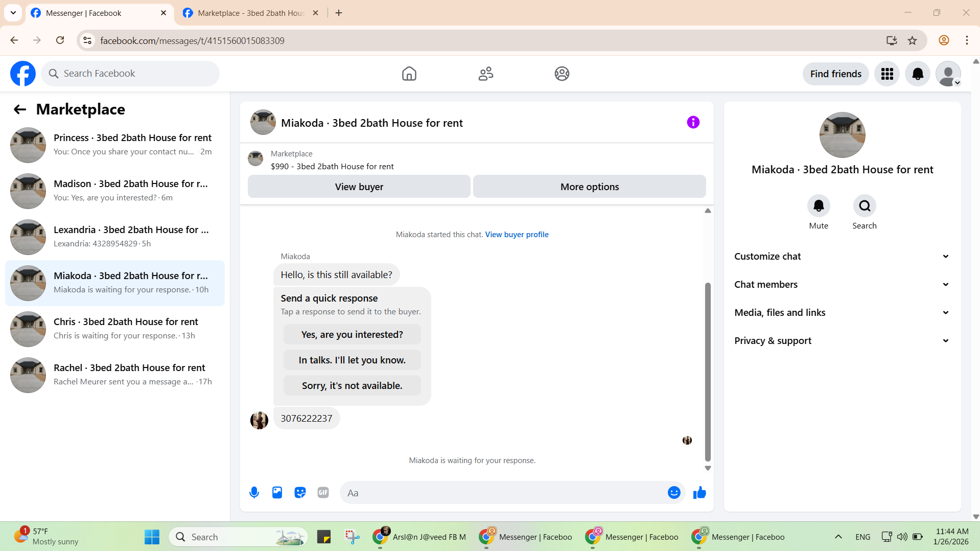This screenshot has width=980, height=551.
Task: Open the View buyer profile link
Action: tap(517, 235)
